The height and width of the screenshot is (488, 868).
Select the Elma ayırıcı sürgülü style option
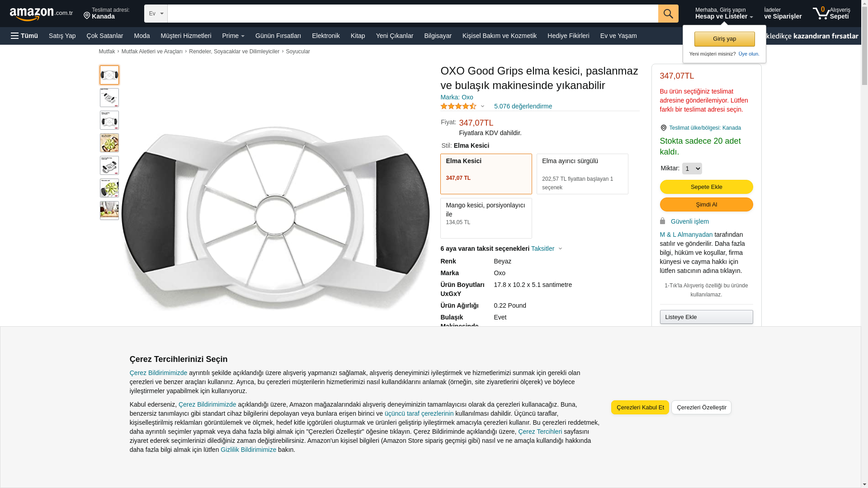(582, 174)
